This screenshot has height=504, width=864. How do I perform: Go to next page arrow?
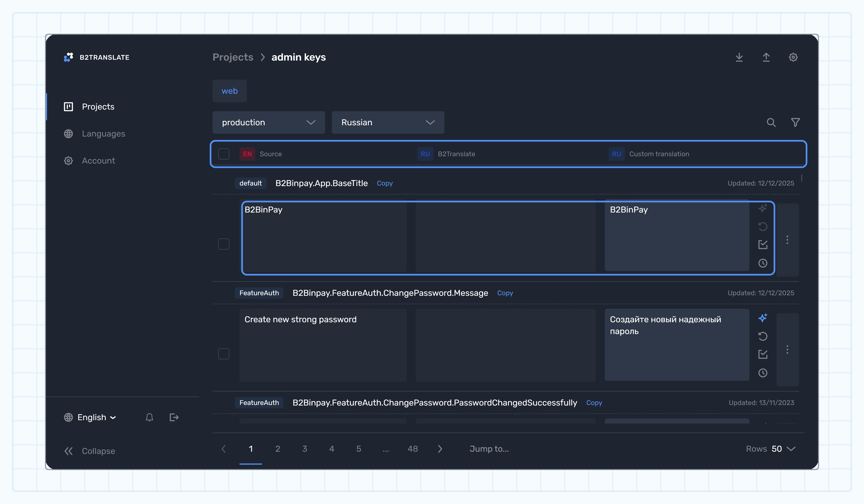tap(440, 449)
